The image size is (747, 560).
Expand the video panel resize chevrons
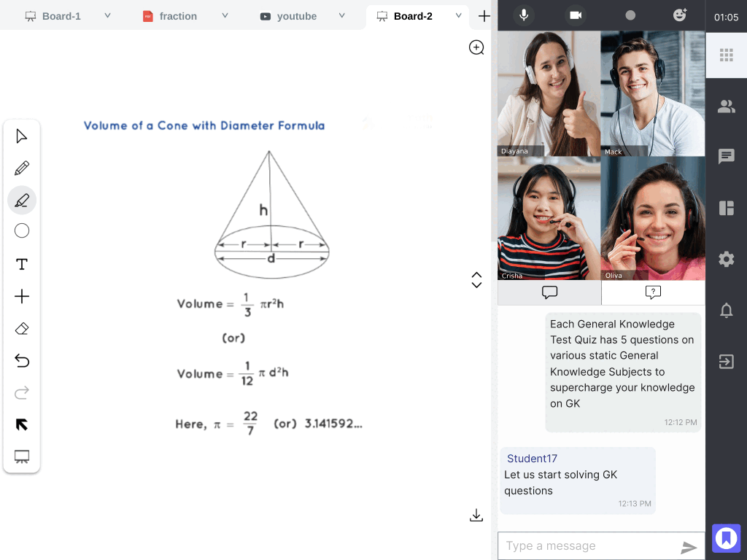476,280
